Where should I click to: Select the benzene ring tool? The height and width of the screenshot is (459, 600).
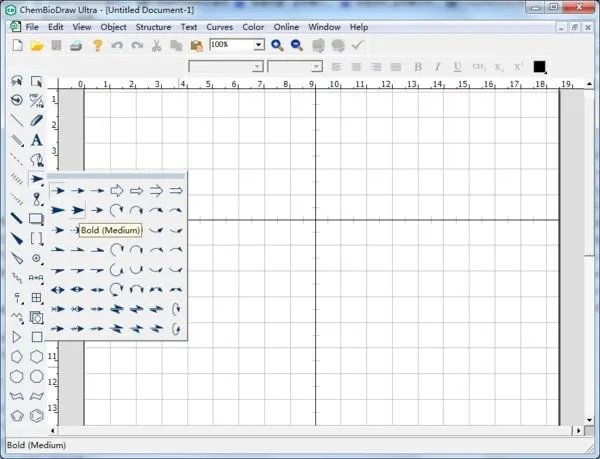[37, 415]
